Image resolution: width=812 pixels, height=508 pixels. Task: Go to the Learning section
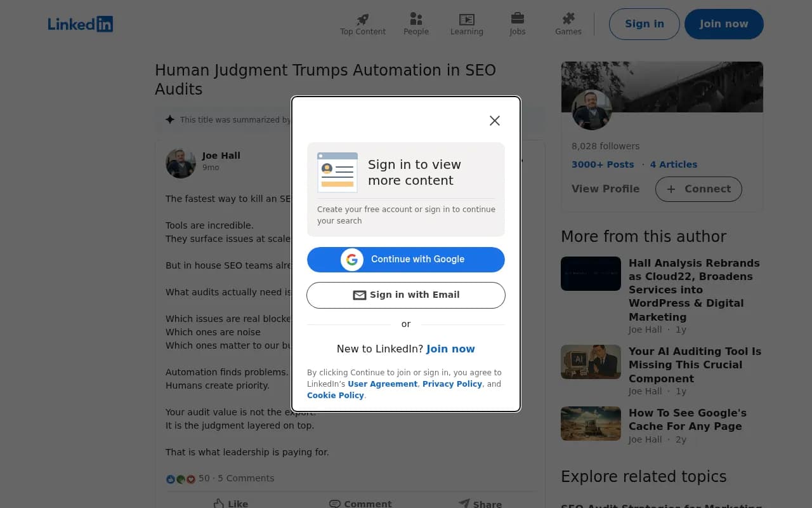[467, 24]
